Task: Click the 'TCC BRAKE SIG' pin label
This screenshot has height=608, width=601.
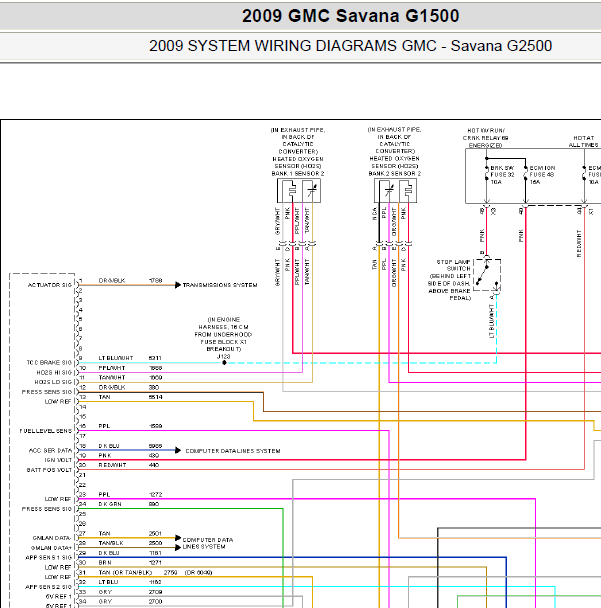Action: 49,363
